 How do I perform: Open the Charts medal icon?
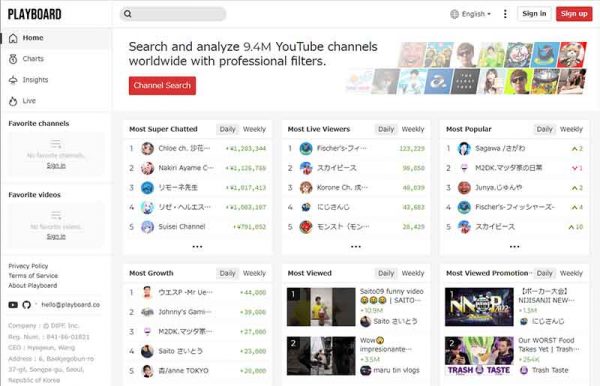(13, 59)
